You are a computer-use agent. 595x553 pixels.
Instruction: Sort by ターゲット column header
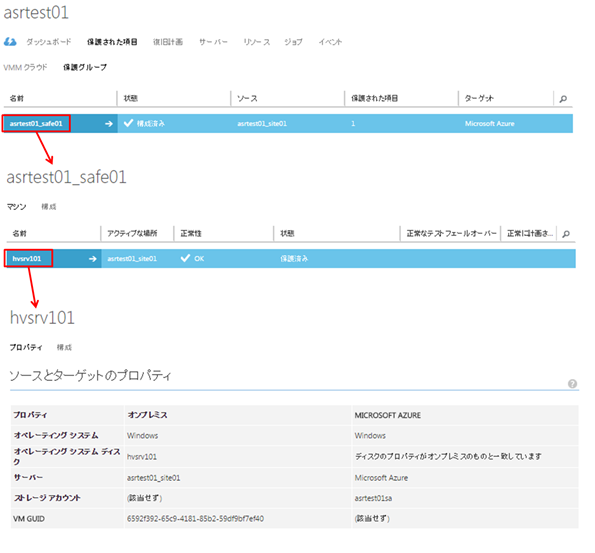(479, 99)
